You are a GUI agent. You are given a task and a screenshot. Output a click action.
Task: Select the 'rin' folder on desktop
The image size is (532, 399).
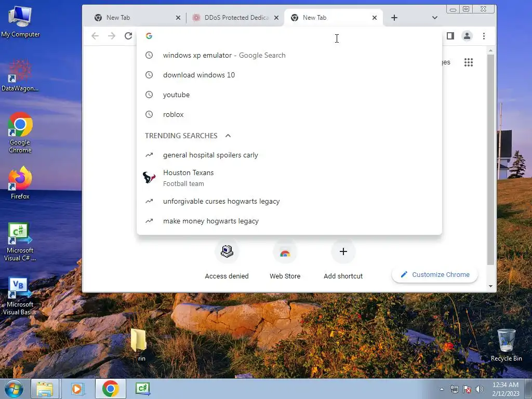point(139,344)
